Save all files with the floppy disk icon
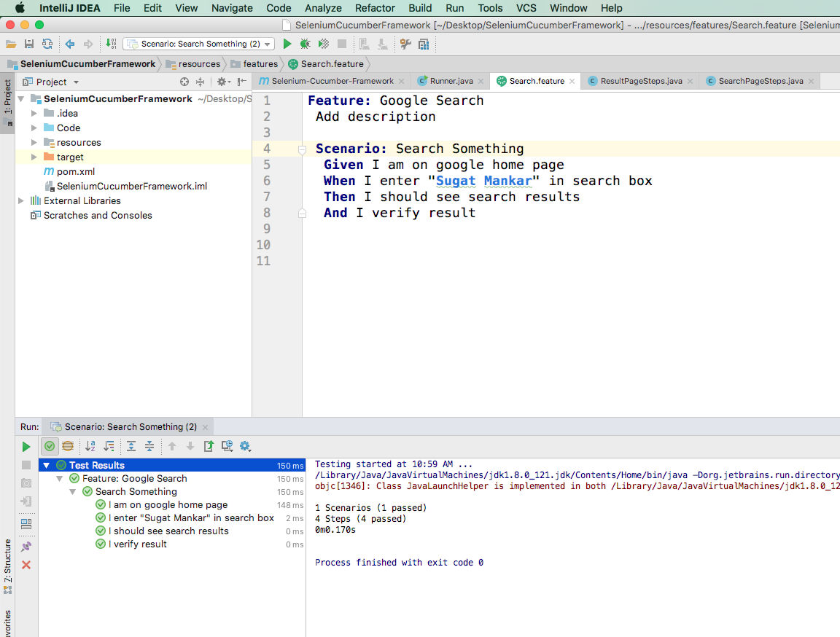The height and width of the screenshot is (637, 840). tap(29, 44)
